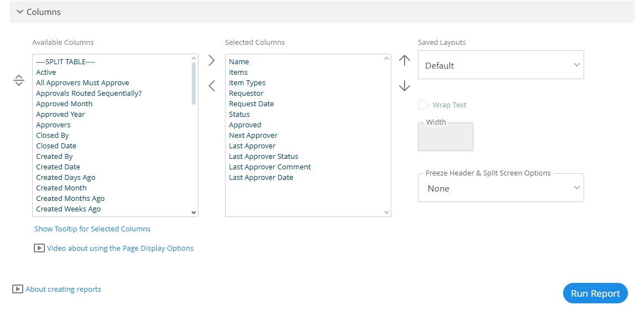Image resolution: width=644 pixels, height=310 pixels.
Task: Select ----SPLIT TABLE---- in Available Columns
Action: click(66, 61)
